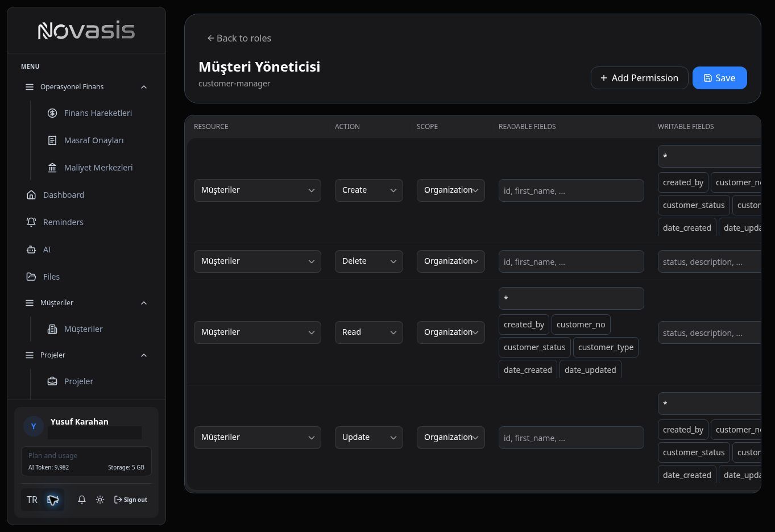Open the Create action dropdown
Image resolution: width=775 pixels, height=532 pixels.
pyautogui.click(x=369, y=190)
